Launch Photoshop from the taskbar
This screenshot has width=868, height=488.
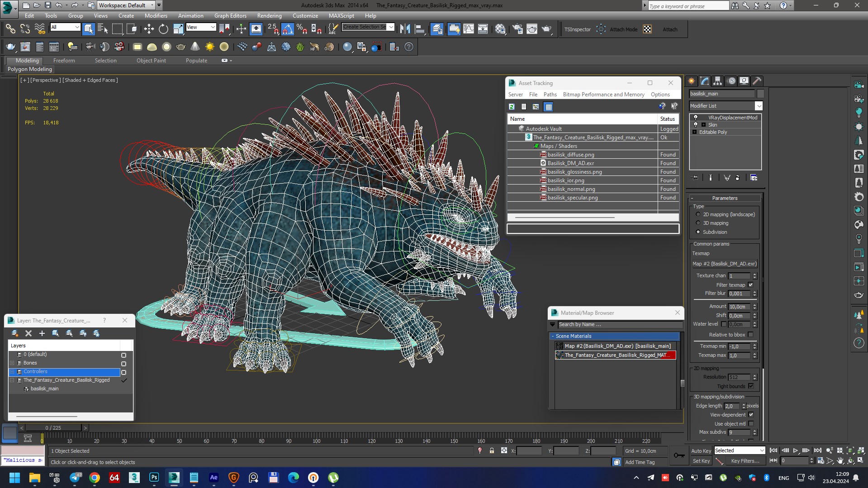(x=154, y=477)
